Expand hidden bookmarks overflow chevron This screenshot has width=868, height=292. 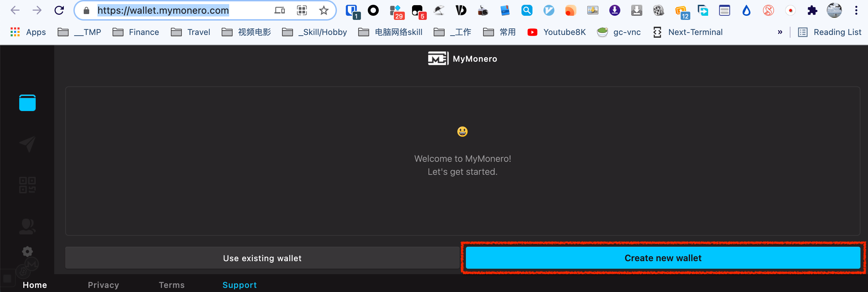[780, 32]
